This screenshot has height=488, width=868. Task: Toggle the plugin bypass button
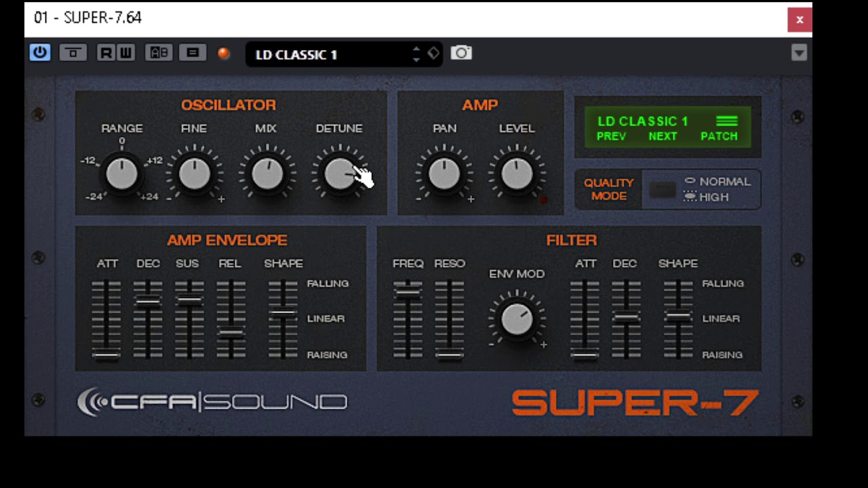coord(73,53)
